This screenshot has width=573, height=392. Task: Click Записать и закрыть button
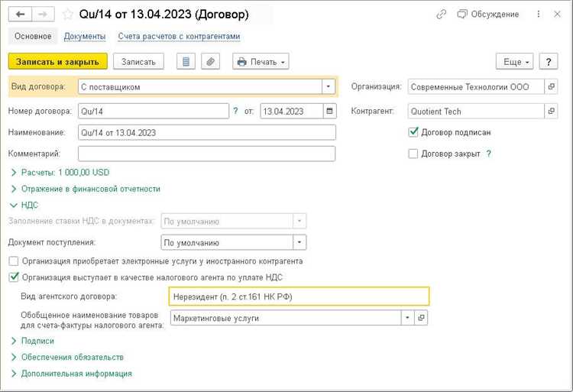pos(58,62)
